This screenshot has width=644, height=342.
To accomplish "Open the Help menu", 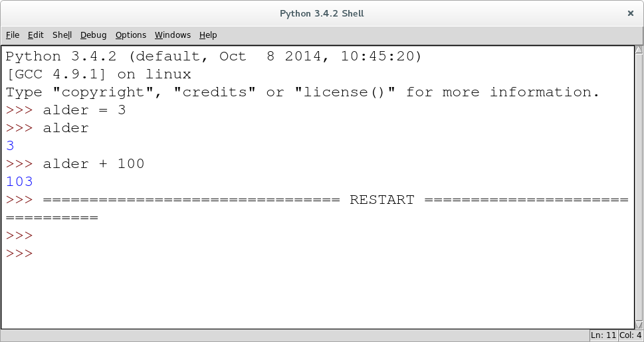I will [208, 35].
